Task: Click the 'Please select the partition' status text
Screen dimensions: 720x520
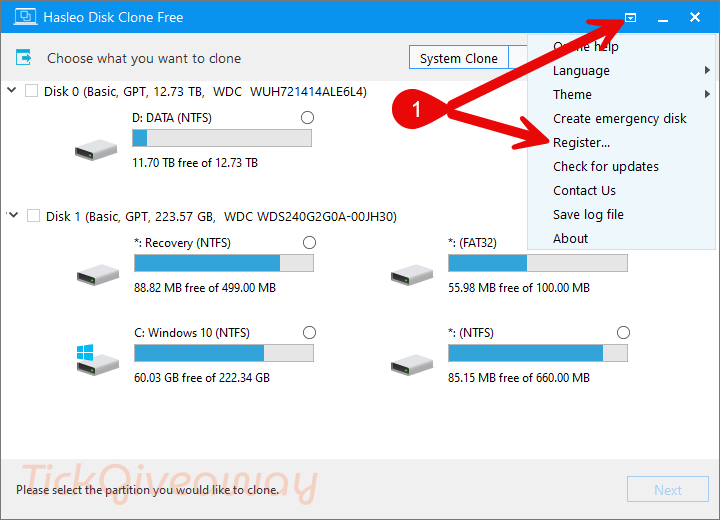Action: click(x=147, y=490)
